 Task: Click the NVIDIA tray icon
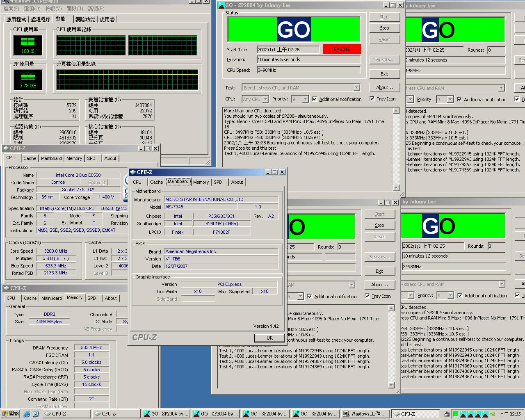click(493, 414)
